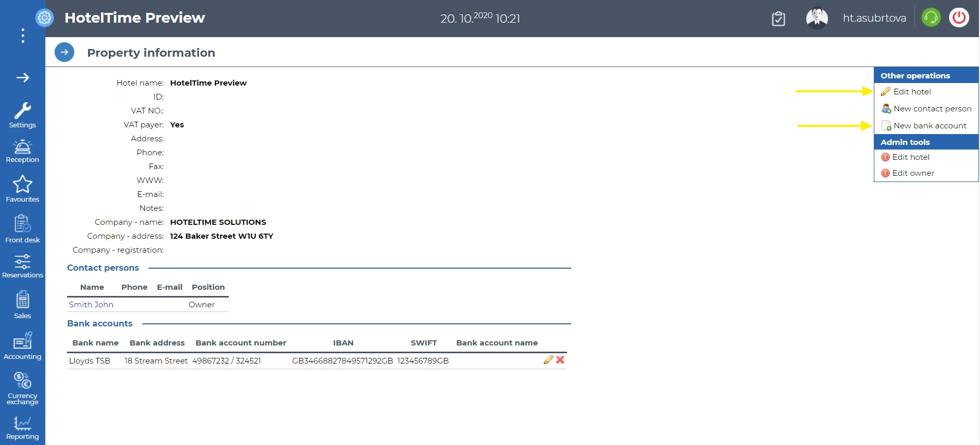The image size is (980, 445).
Task: Select Edit owner in Admin tools
Action: (x=913, y=173)
